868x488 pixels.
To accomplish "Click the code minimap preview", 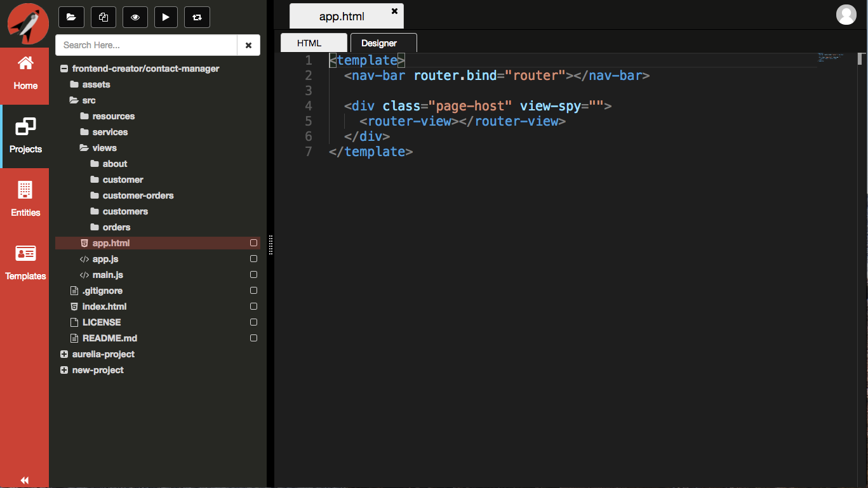I will pyautogui.click(x=830, y=58).
